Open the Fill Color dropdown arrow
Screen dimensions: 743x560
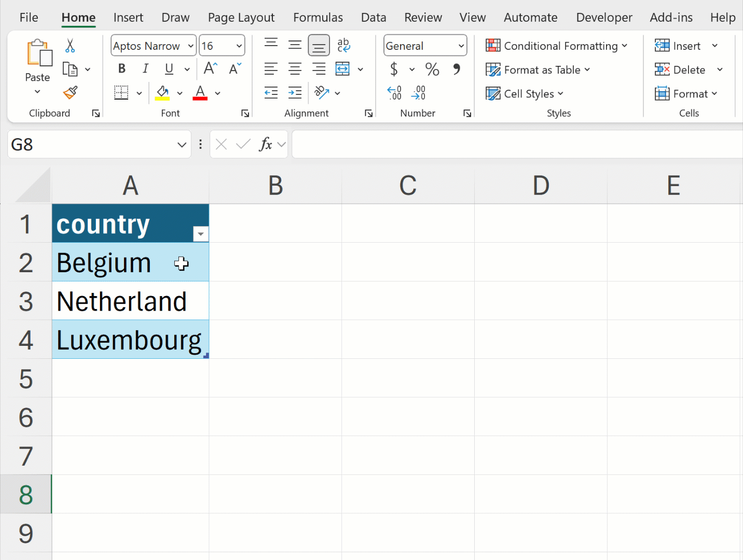tap(180, 93)
